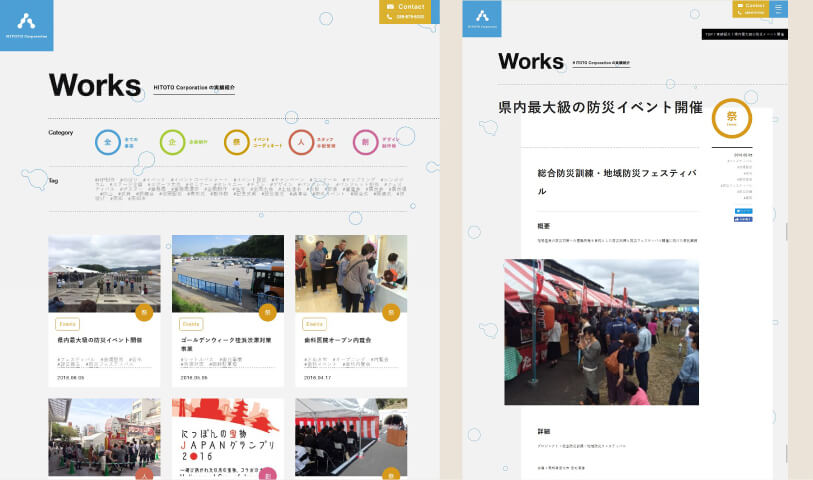
Task: Open the blue hamburger menu on right page
Action: 778,9
